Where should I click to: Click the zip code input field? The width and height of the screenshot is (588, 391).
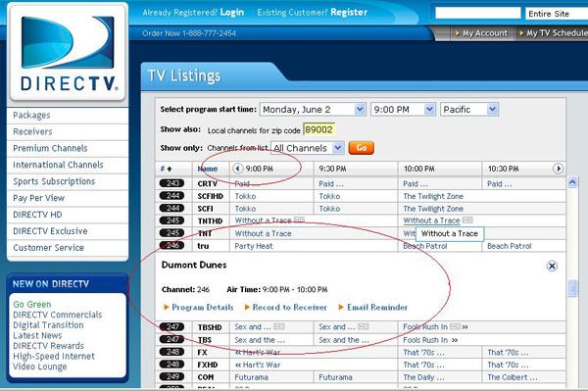tap(318, 129)
